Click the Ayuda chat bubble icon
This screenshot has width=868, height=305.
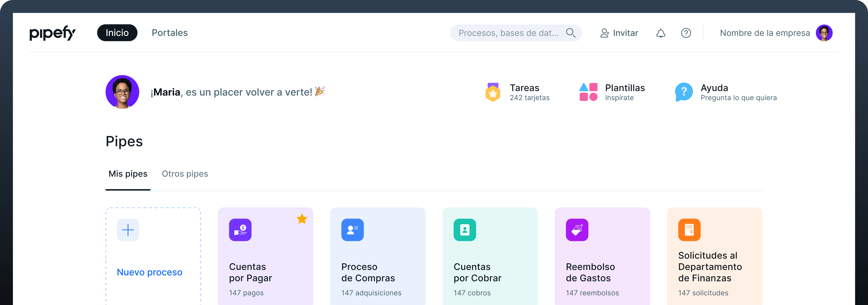684,92
